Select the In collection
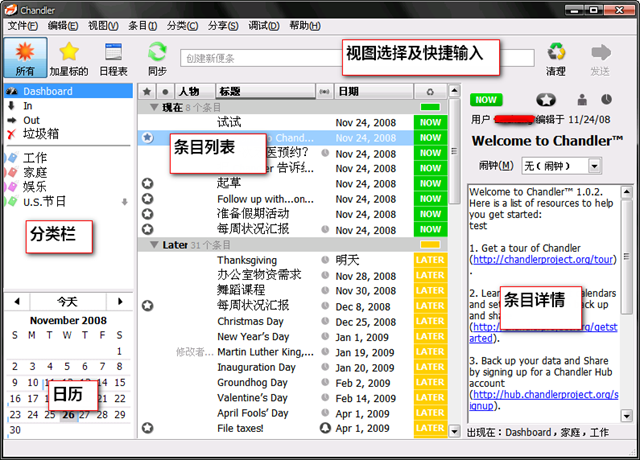The width and height of the screenshot is (640, 460). (27, 106)
